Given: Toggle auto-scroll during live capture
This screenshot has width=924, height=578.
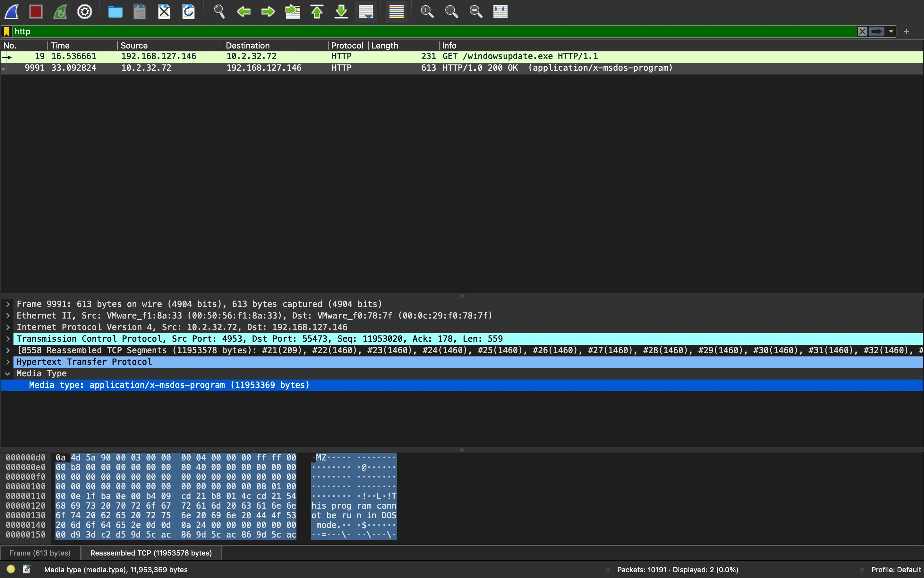Looking at the screenshot, I should (366, 12).
